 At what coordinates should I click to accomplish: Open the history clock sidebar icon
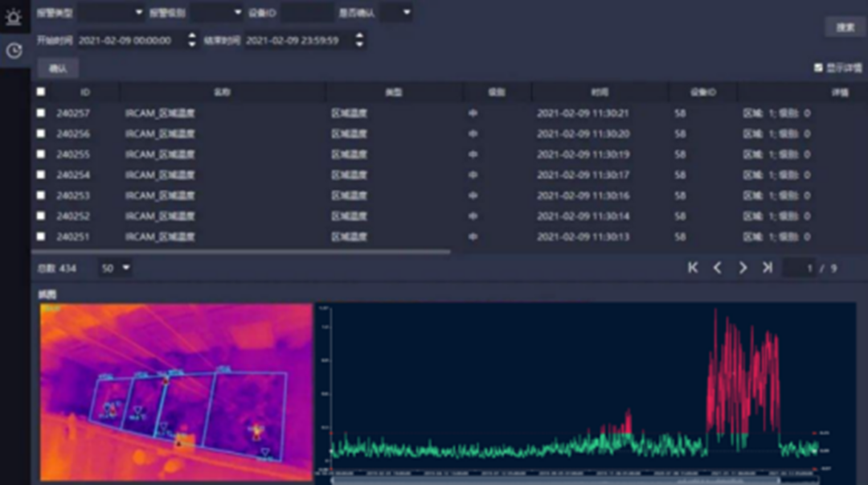[x=14, y=51]
